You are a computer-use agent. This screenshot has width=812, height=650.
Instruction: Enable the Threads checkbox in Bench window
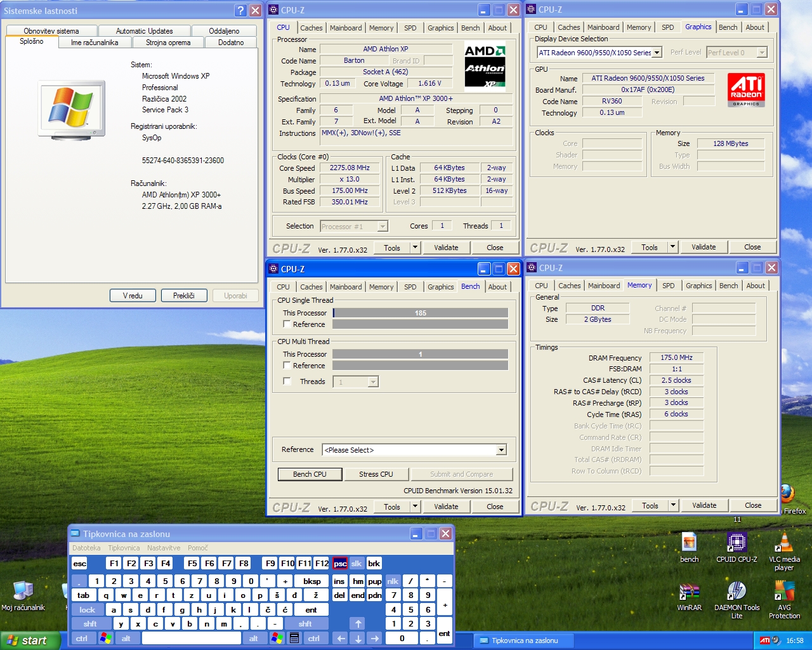point(287,381)
